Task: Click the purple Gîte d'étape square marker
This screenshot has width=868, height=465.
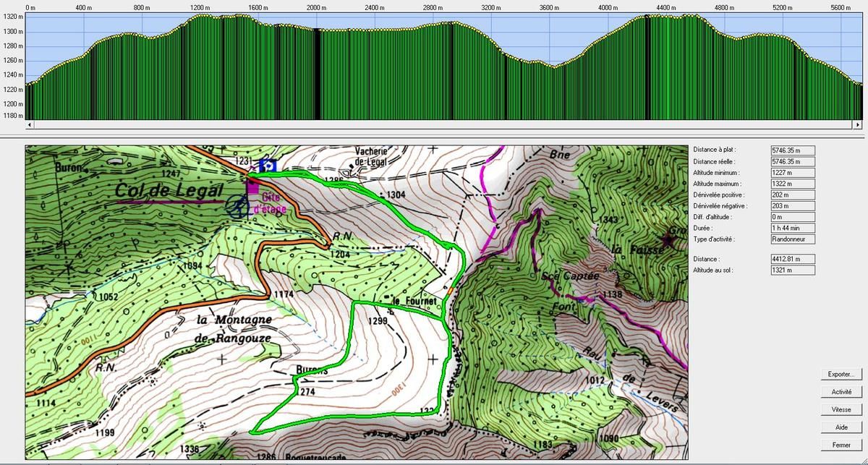Action: pyautogui.click(x=252, y=187)
